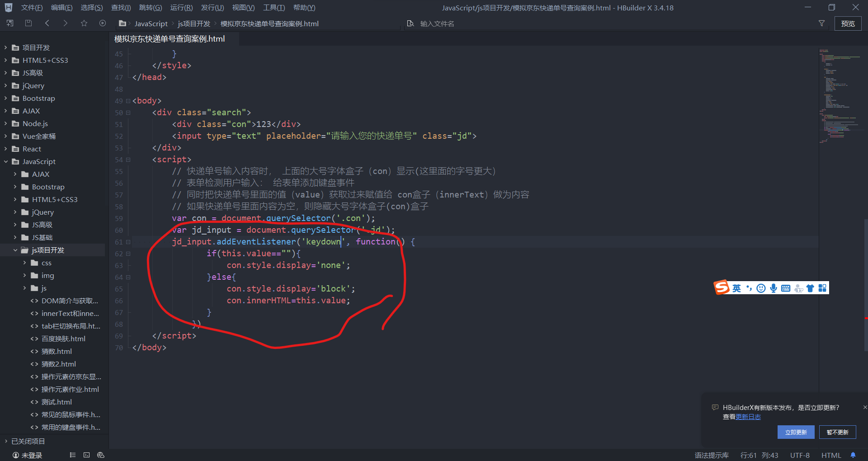Click the navigate back arrow icon

coord(47,23)
